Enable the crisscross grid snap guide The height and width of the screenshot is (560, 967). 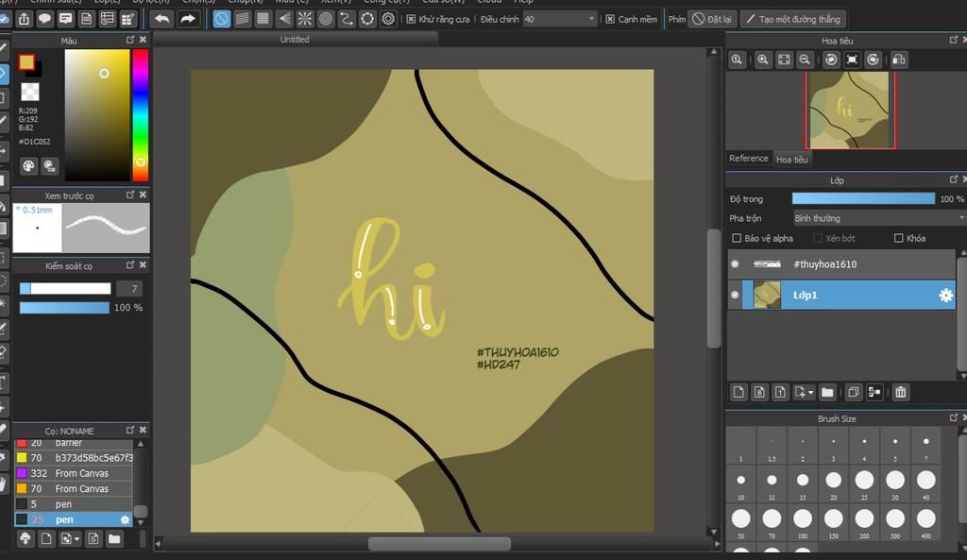click(x=263, y=19)
